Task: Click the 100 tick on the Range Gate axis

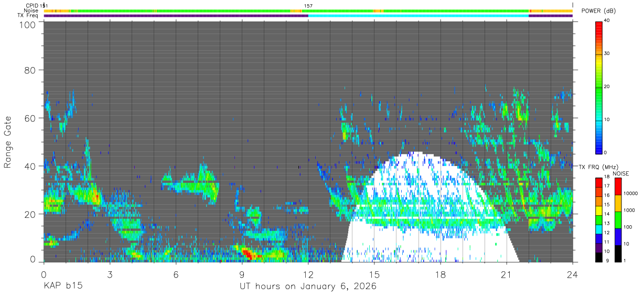Action: click(27, 25)
